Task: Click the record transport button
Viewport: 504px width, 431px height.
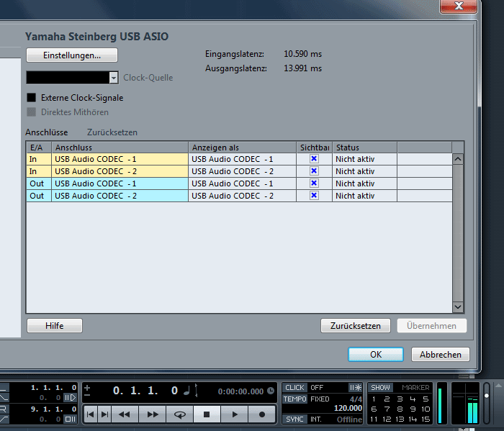Action: coord(261,414)
